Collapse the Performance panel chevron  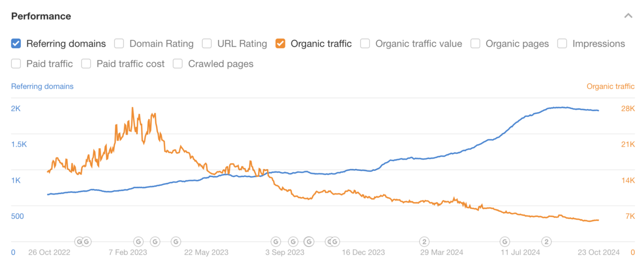(x=628, y=16)
